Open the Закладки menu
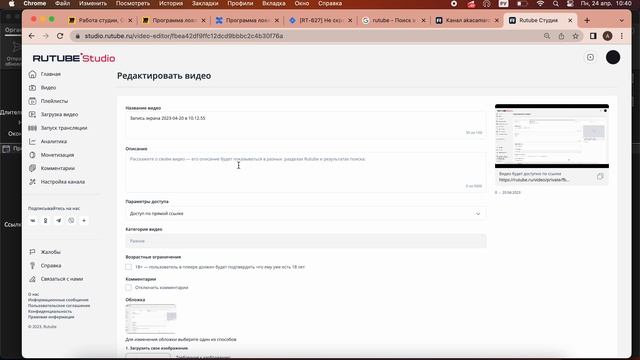Screen dimensions: 640x360 [x=205, y=4]
